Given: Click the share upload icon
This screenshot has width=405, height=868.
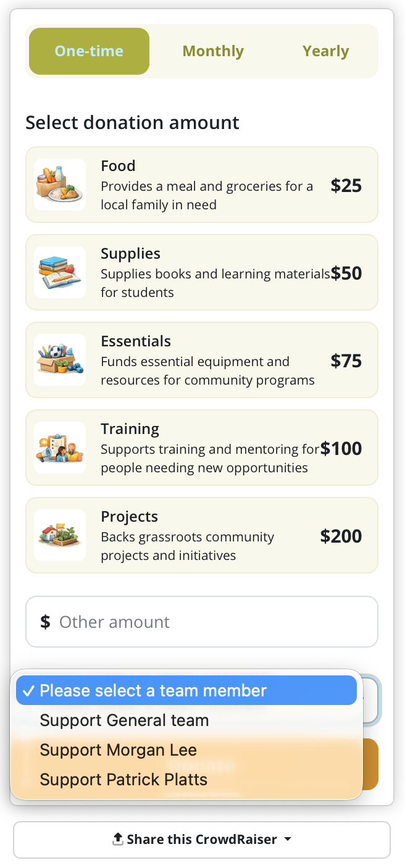Looking at the screenshot, I should coord(118,839).
